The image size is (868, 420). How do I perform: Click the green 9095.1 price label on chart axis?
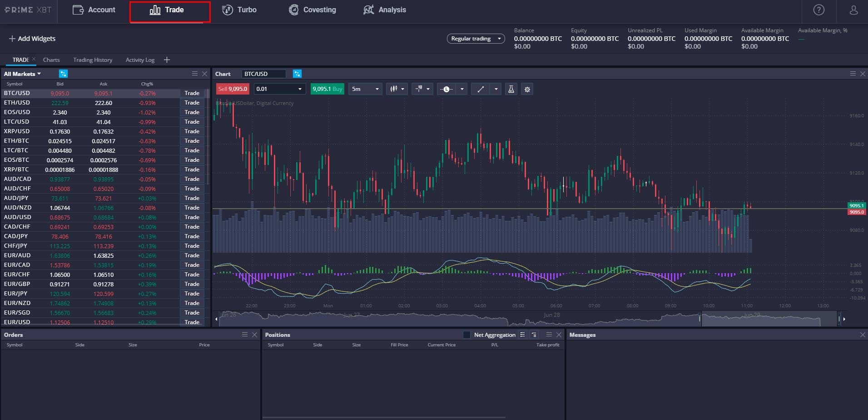(x=857, y=205)
